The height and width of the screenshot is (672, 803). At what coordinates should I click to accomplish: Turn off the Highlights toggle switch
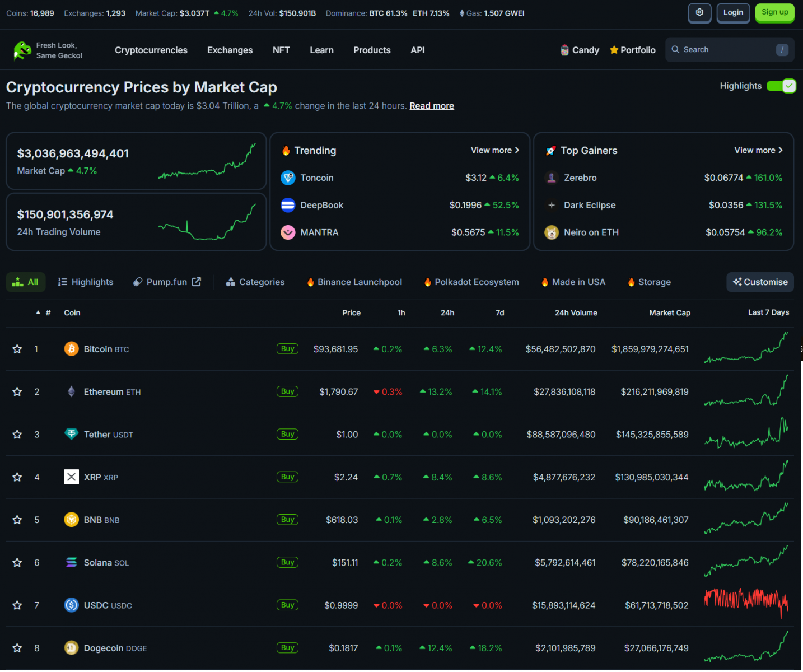click(781, 86)
